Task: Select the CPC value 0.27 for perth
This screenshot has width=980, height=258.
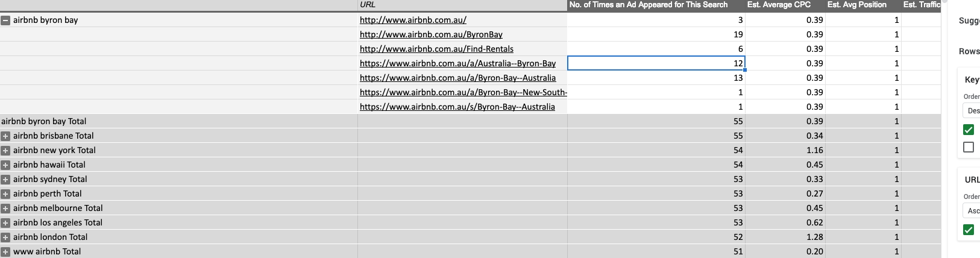Action: coord(785,193)
